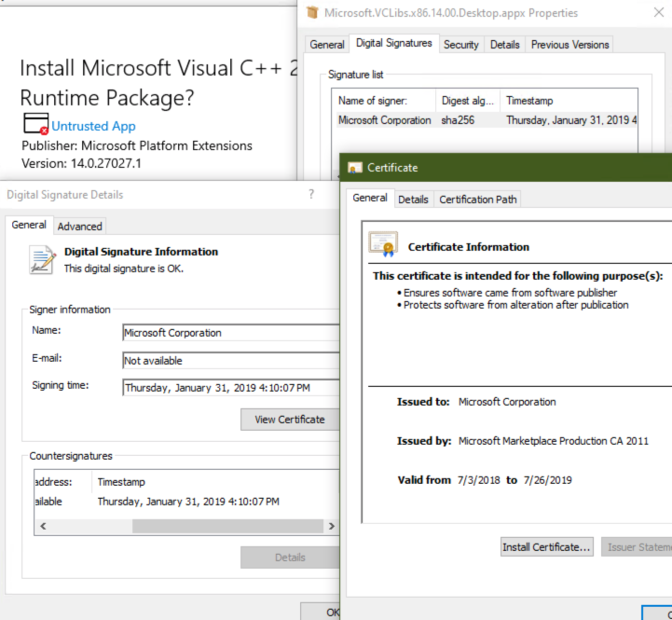This screenshot has width=672, height=620.
Task: Switch to Previous Versions tab
Action: [570, 45]
